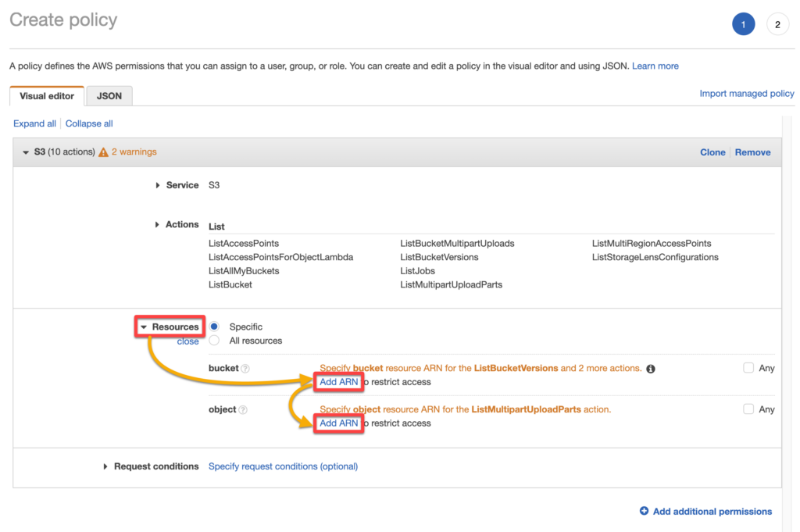Enable the Any checkbox for object resource
The width and height of the screenshot is (800, 532).
pyautogui.click(x=747, y=409)
